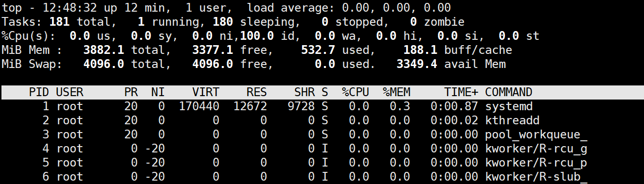The image size is (644, 184).
Task: Click the 180 sleeping count
Action: coord(223,22)
